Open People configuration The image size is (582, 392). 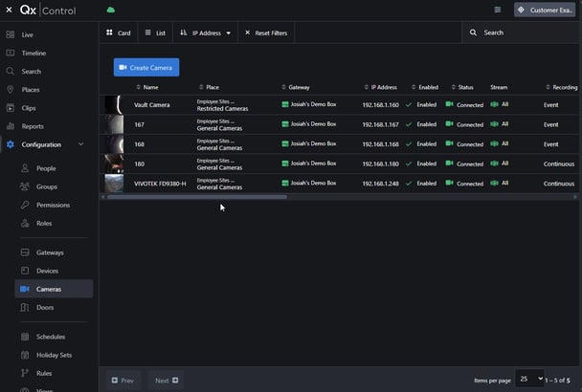[x=46, y=168]
